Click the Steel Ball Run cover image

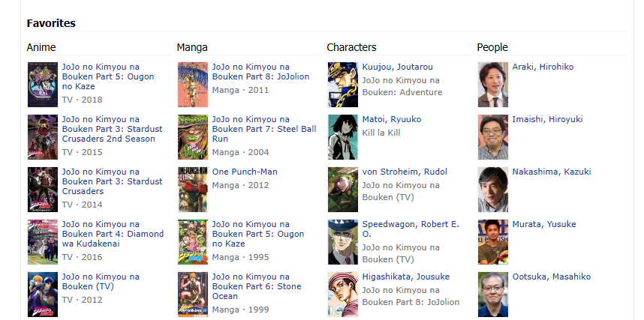coord(193,137)
